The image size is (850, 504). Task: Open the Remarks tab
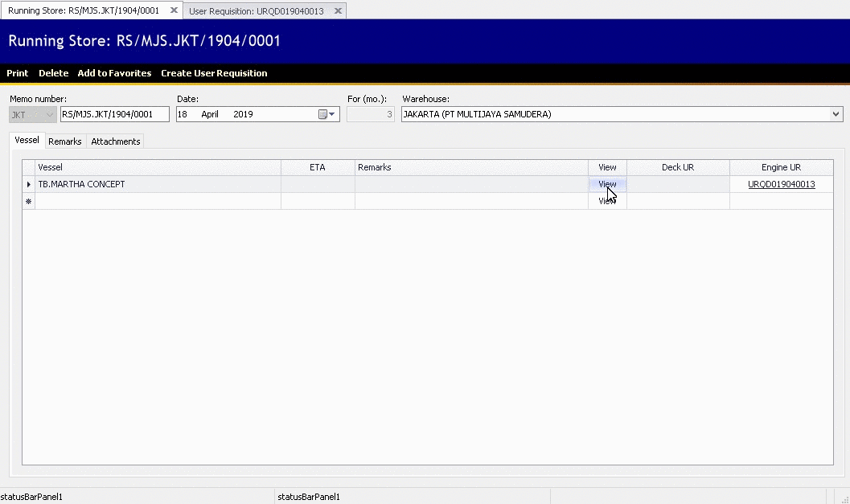point(64,141)
